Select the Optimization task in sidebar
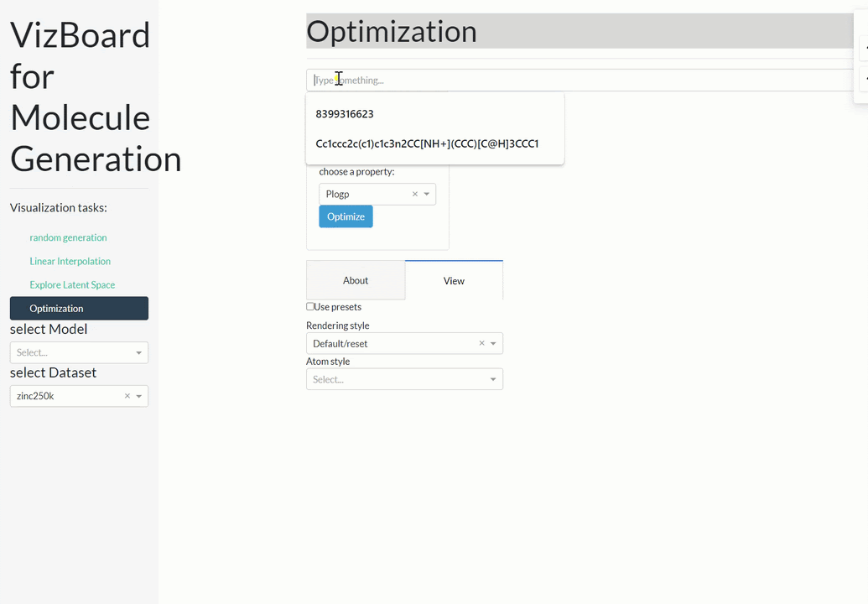Image resolution: width=868 pixels, height=604 pixels. (x=79, y=309)
